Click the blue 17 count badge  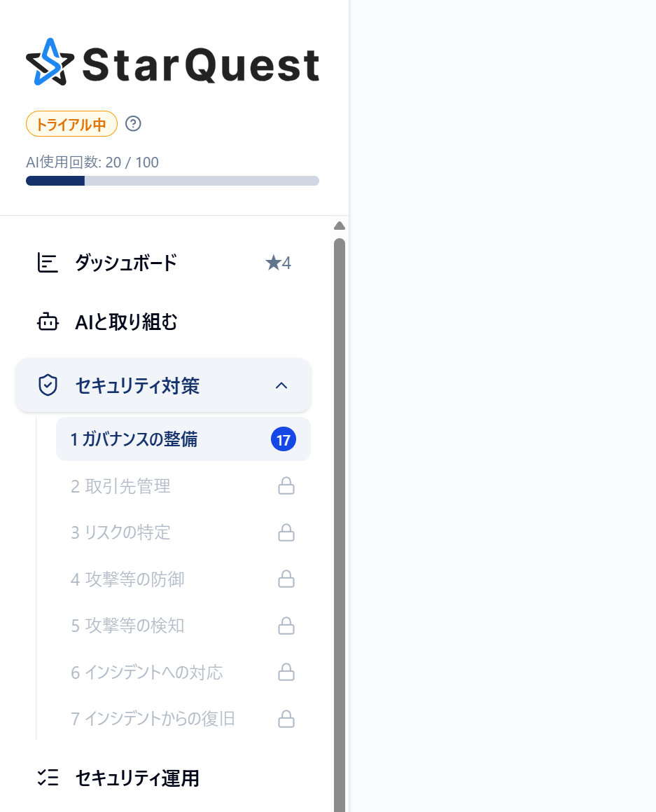coord(284,440)
